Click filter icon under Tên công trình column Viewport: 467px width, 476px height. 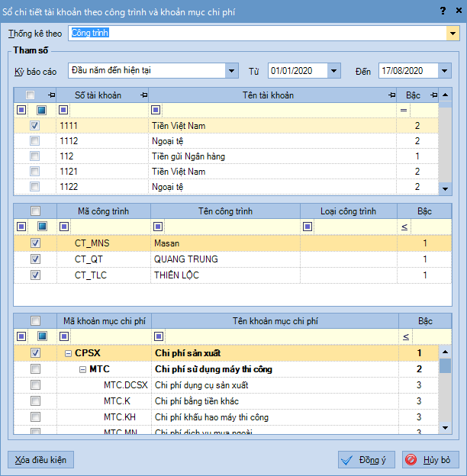[156, 227]
